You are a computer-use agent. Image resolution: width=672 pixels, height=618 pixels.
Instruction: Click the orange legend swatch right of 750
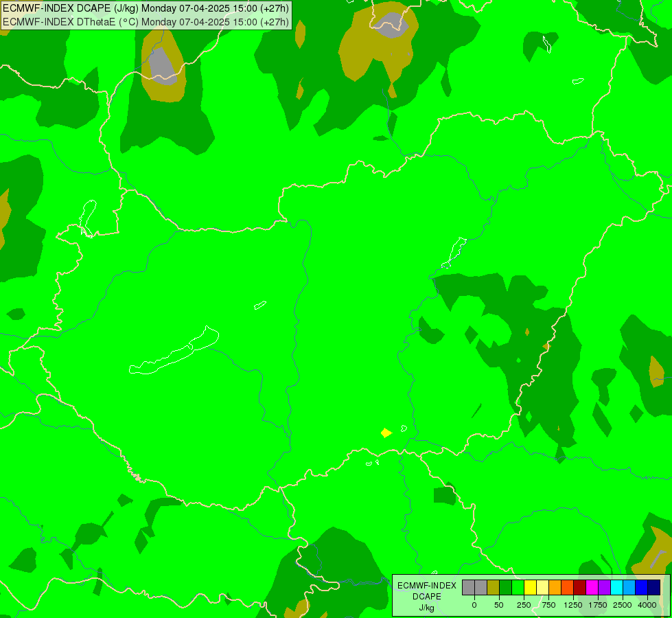coord(555,587)
